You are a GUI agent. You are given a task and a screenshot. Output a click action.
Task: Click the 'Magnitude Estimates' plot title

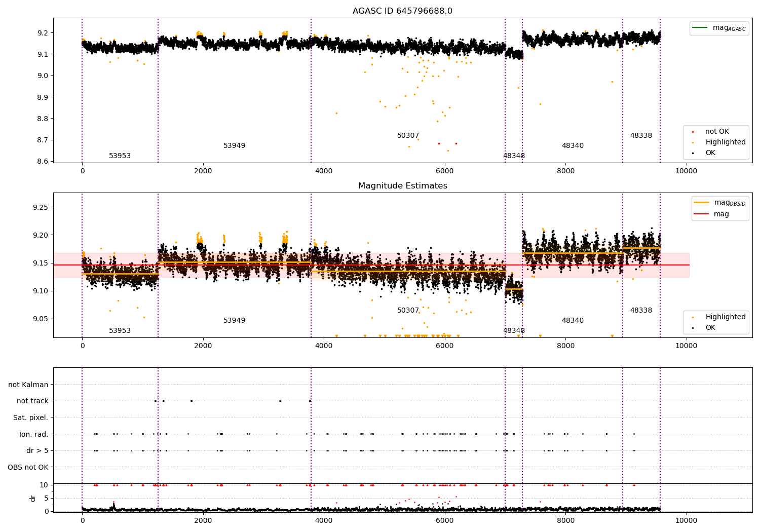[x=403, y=186]
